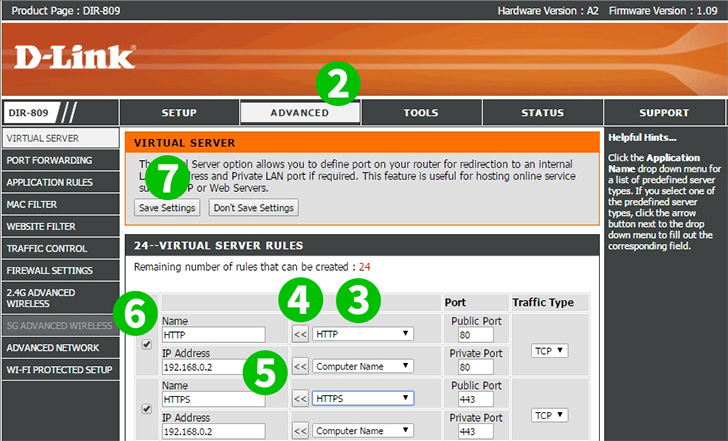Click the 24--VIRTUAL SERVER RULES heading
The height and width of the screenshot is (441, 728).
click(218, 245)
